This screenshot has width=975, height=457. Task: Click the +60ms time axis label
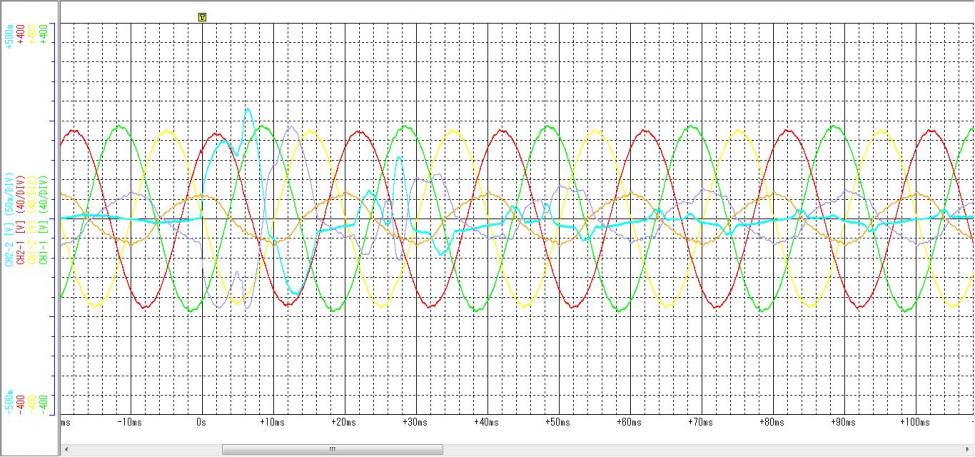coord(629,422)
